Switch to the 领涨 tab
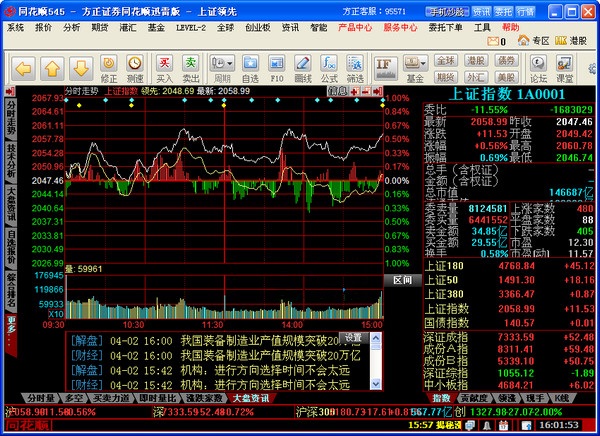Viewport: 600px width, 436px height. (x=507, y=398)
